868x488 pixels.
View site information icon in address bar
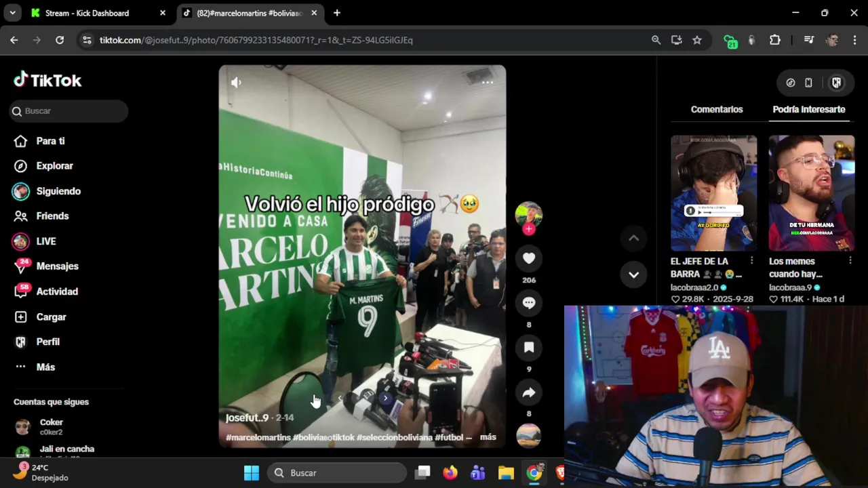[86, 40]
